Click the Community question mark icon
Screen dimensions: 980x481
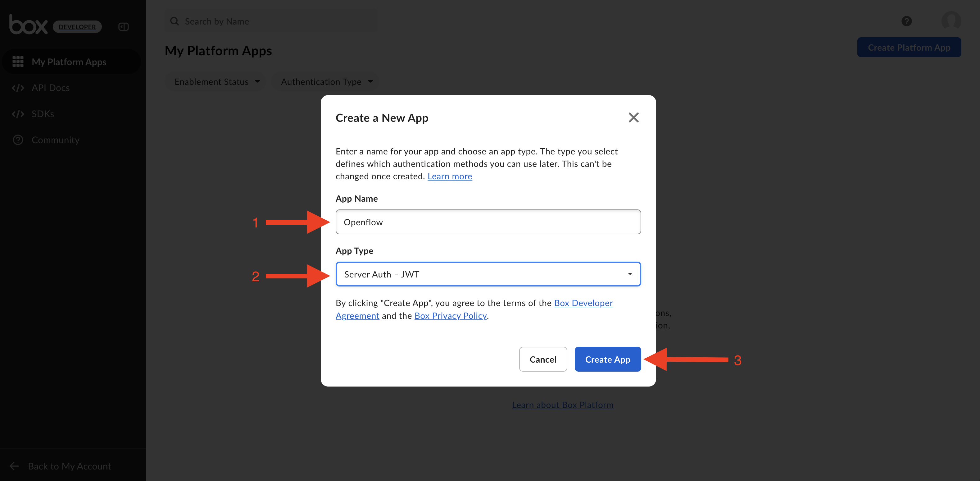tap(18, 140)
